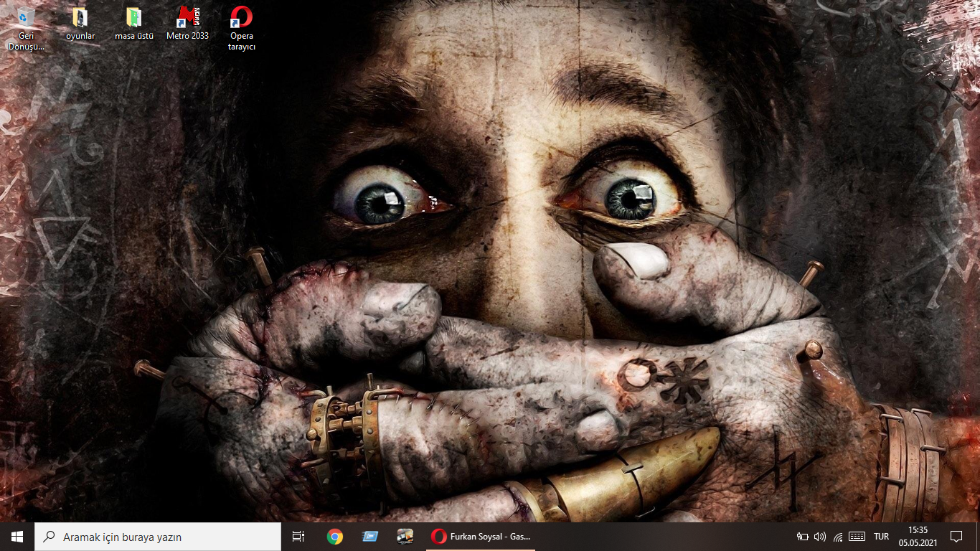Show battery status from the tray
This screenshot has width=980, height=551.
[803, 536]
